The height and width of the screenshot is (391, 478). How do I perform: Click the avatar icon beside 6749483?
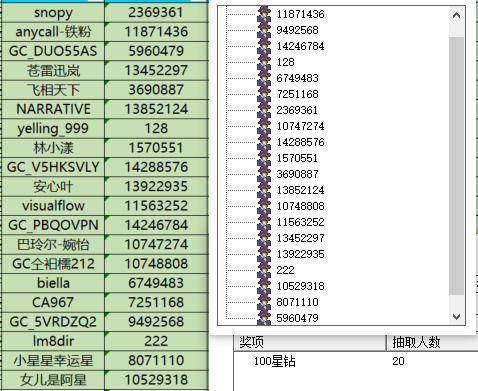[x=264, y=78]
